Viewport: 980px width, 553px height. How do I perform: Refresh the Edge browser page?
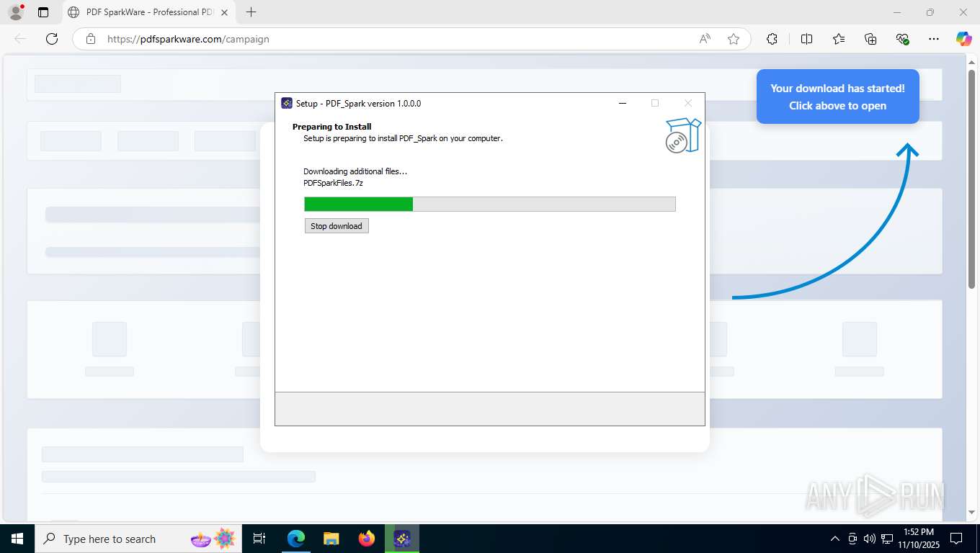[52, 39]
